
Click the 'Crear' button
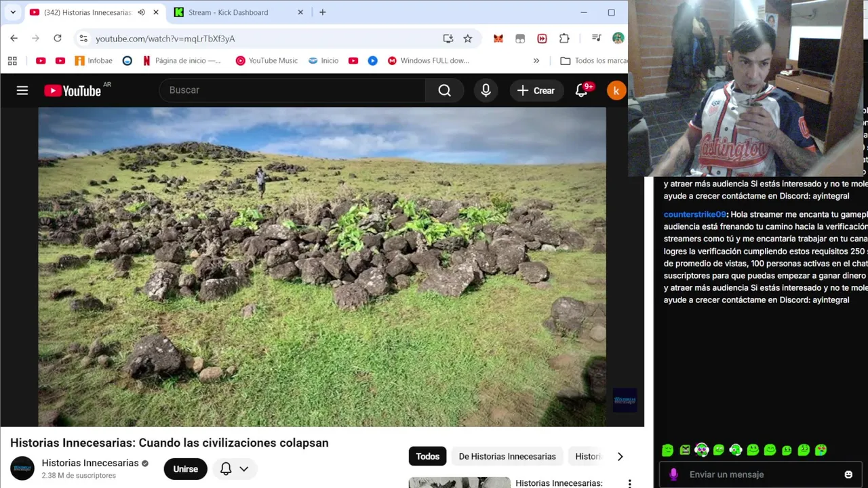click(x=536, y=90)
